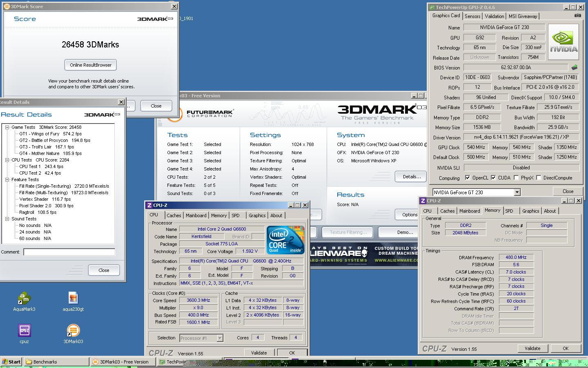Click the BIOS save chip icon in GPU-Z
The image size is (588, 368).
click(x=575, y=67)
